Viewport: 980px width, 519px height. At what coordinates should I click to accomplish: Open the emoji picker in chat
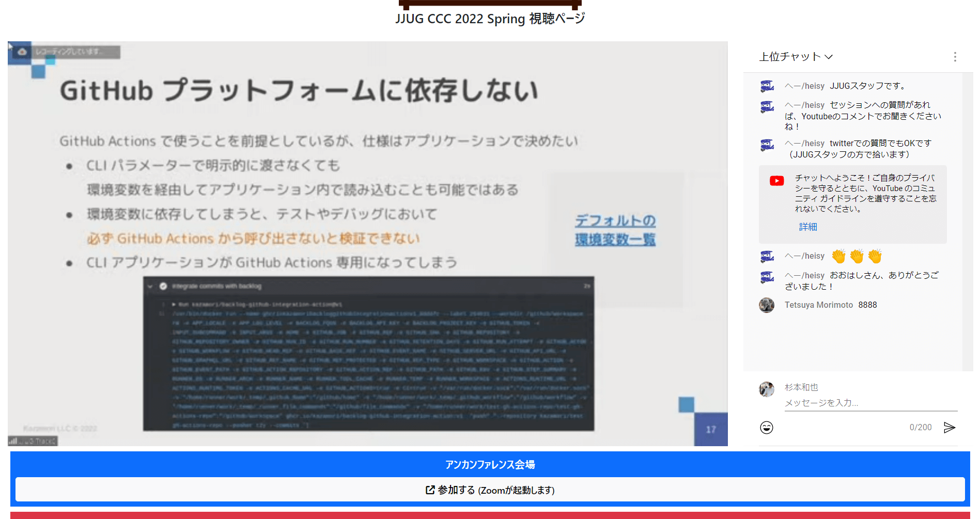click(767, 428)
